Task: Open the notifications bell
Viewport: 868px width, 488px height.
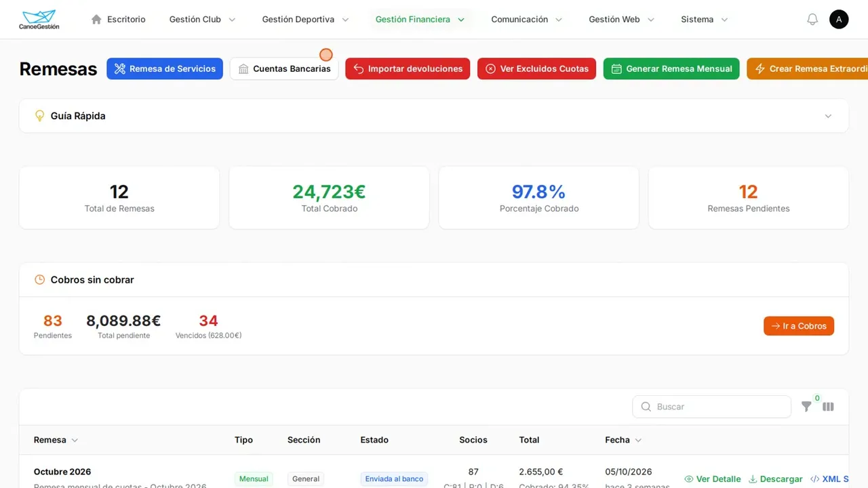Action: tap(812, 20)
